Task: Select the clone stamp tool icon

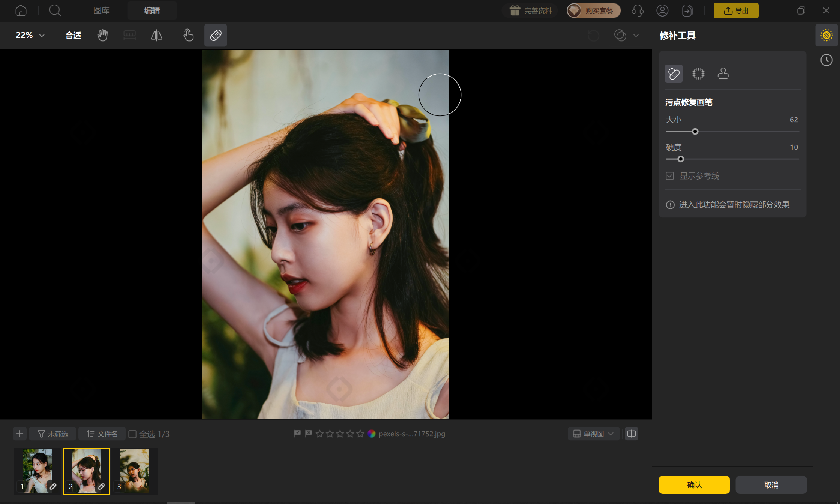Action: click(723, 73)
